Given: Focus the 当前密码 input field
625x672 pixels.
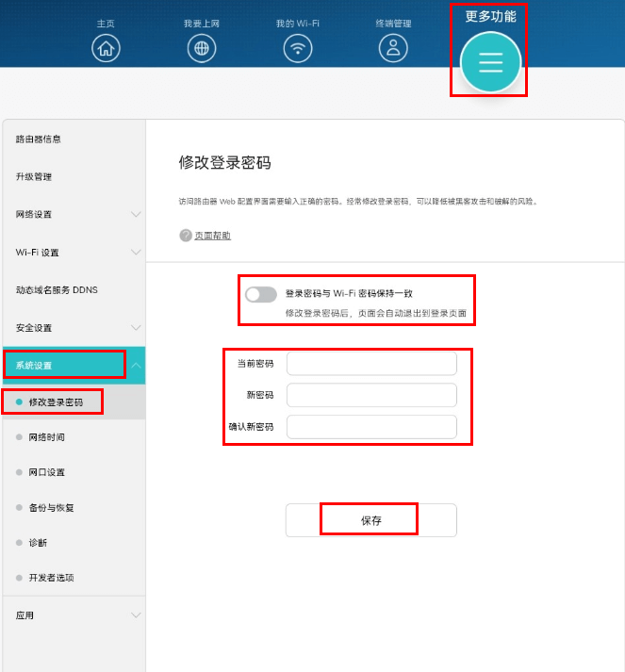Looking at the screenshot, I should click(371, 364).
